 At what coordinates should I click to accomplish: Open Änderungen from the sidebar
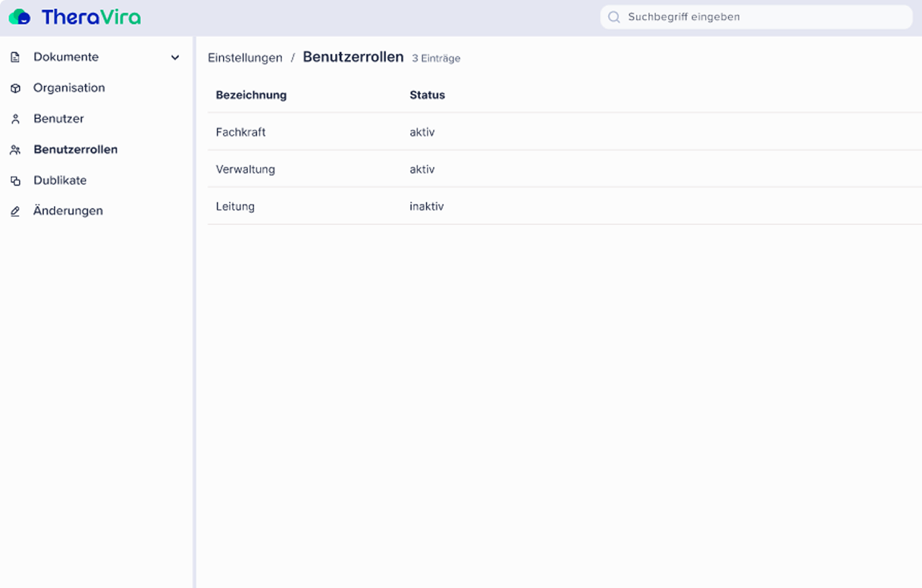pos(67,211)
